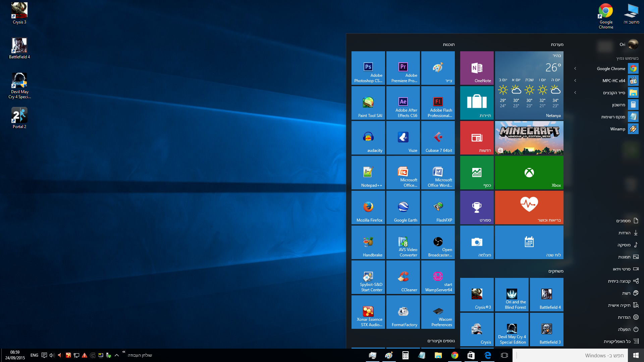Launch the Mozilla Firefox tile
Screen dimensions: 644x362
pyautogui.click(x=368, y=207)
